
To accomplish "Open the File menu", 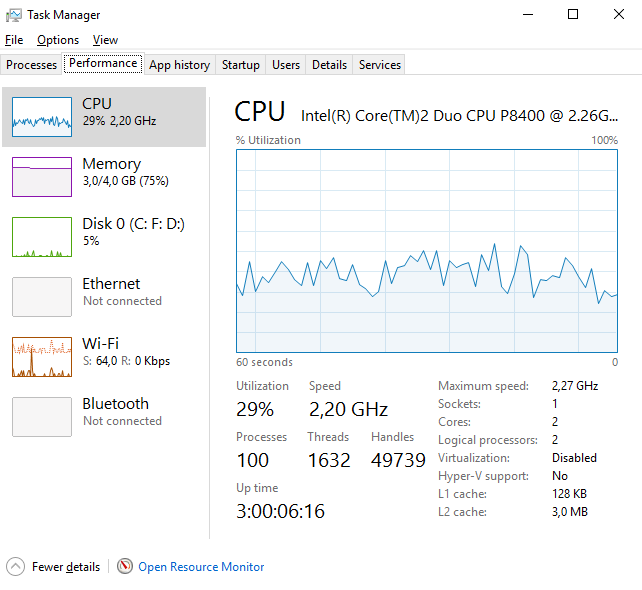I will [x=14, y=40].
